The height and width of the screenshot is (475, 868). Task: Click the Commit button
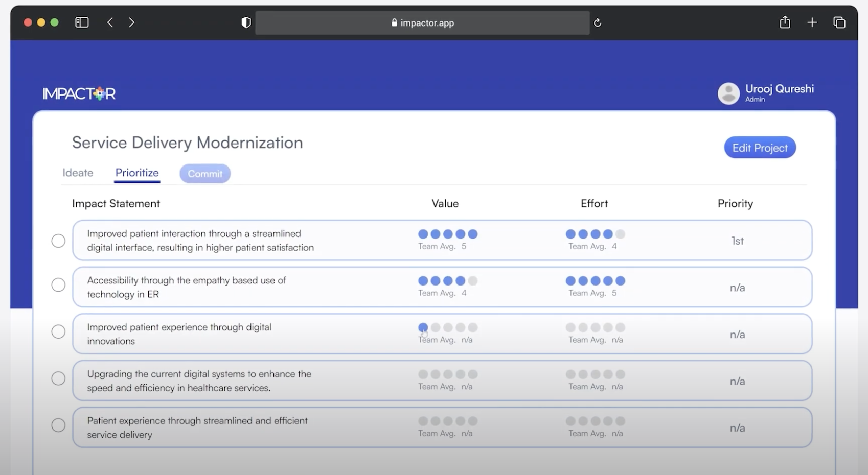click(205, 174)
